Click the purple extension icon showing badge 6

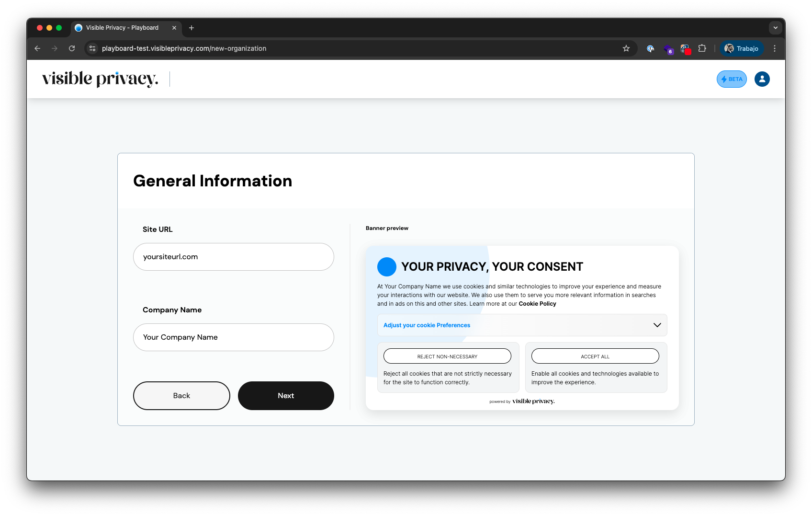coord(668,48)
